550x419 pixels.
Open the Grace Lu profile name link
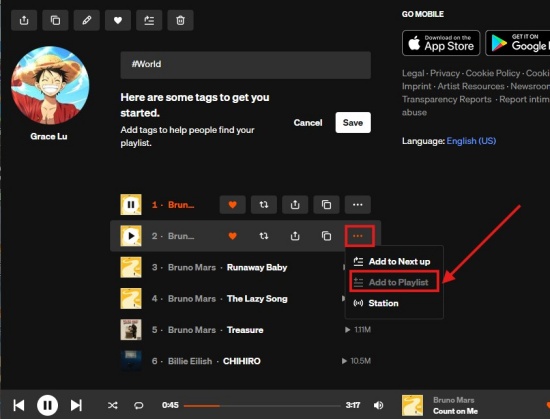tap(49, 136)
